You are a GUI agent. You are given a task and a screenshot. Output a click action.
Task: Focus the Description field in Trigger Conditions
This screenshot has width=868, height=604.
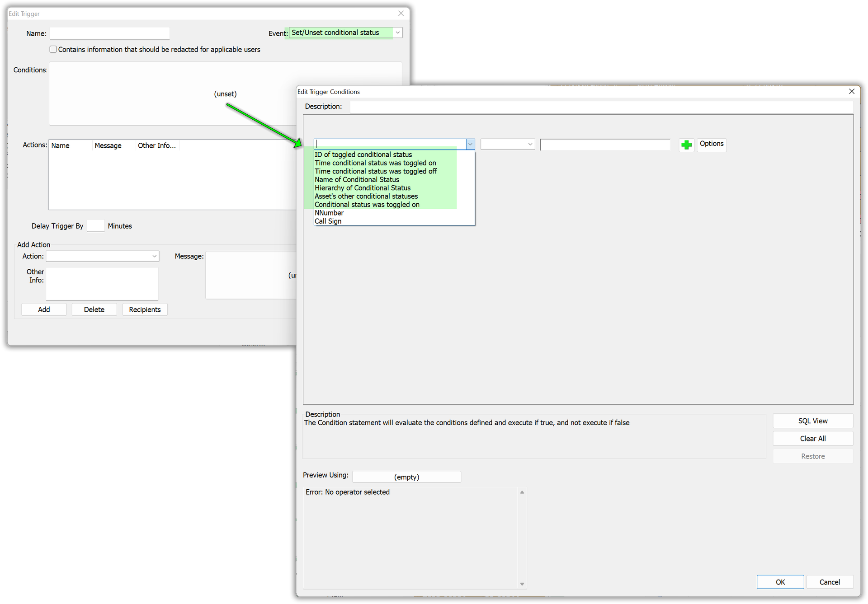coord(601,107)
